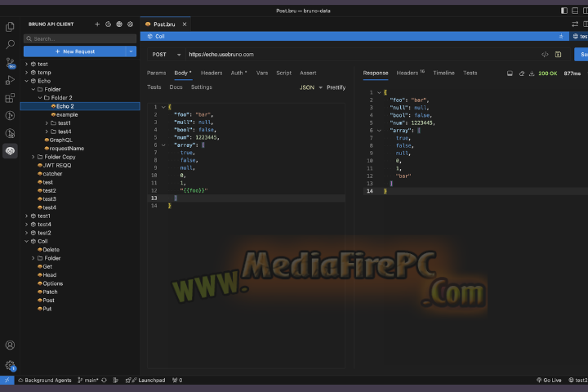This screenshot has height=392, width=588.
Task: Close the Post.bru editor tab
Action: point(185,24)
